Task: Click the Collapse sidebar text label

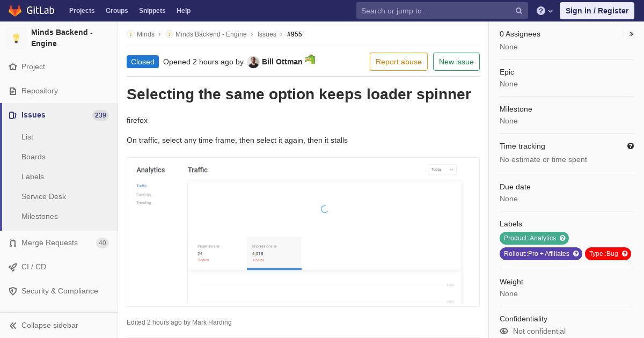Action: pyautogui.click(x=50, y=325)
